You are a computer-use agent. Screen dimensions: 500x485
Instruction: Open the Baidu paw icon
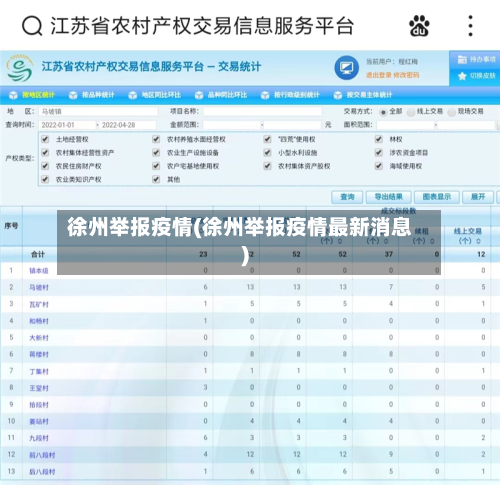click(419, 26)
